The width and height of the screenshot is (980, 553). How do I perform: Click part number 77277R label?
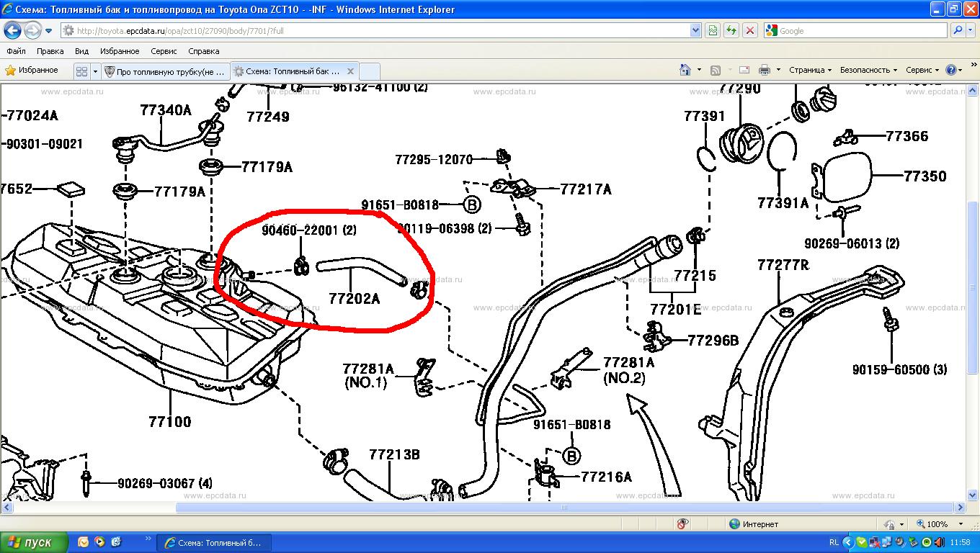pyautogui.click(x=783, y=265)
